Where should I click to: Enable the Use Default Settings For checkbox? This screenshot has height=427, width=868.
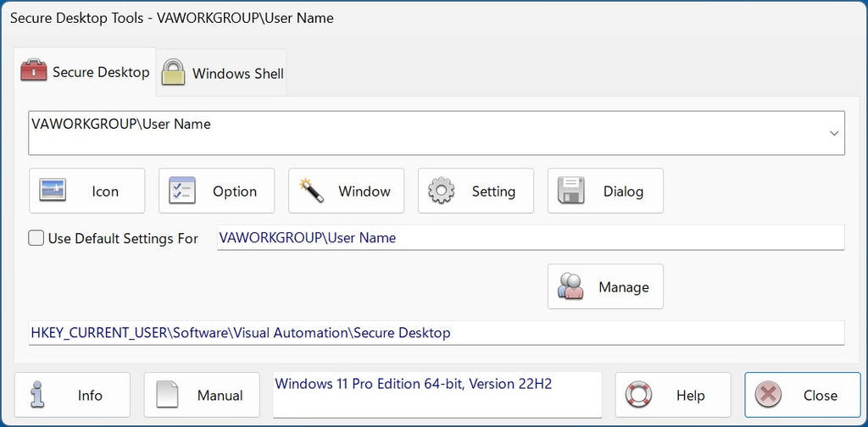[x=36, y=238]
